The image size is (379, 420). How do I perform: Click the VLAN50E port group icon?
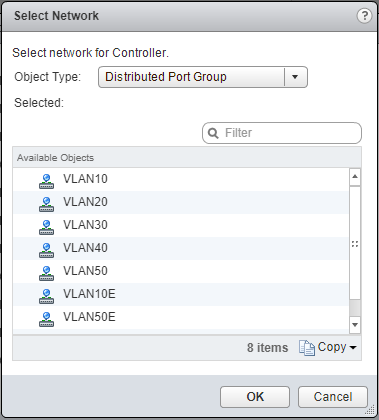point(46,318)
